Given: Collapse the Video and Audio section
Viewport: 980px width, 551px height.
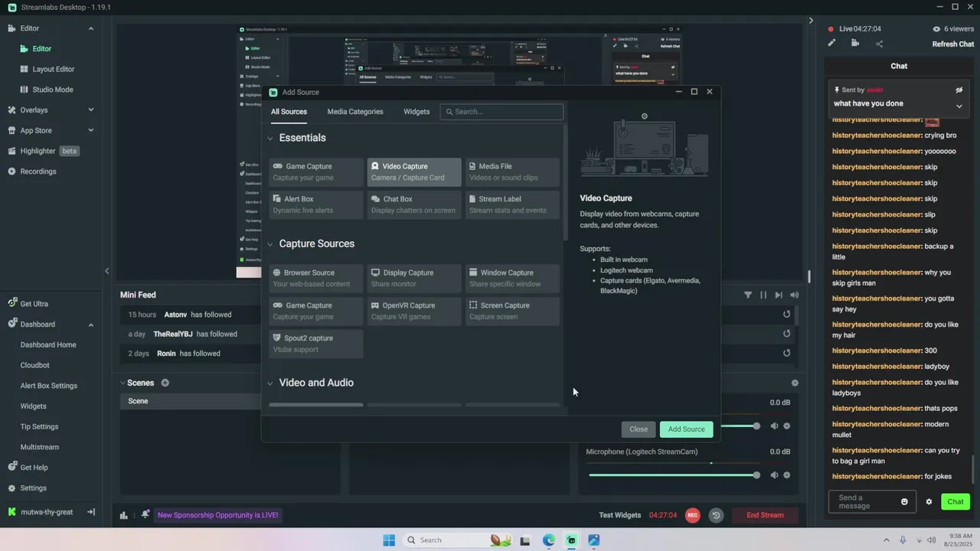Looking at the screenshot, I should (x=270, y=383).
